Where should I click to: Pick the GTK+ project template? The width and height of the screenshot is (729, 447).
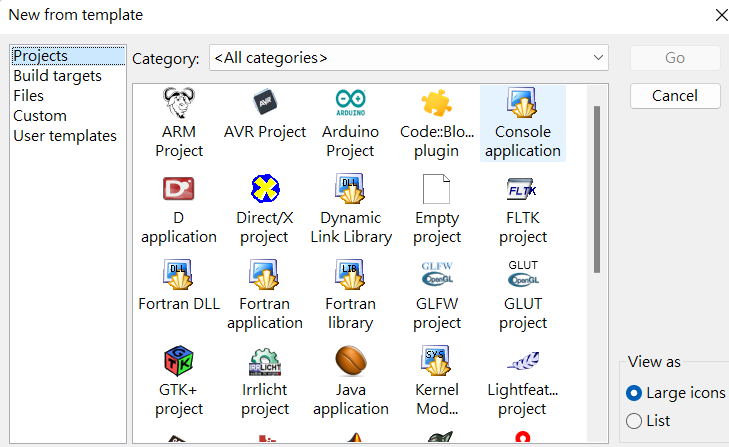click(x=179, y=381)
